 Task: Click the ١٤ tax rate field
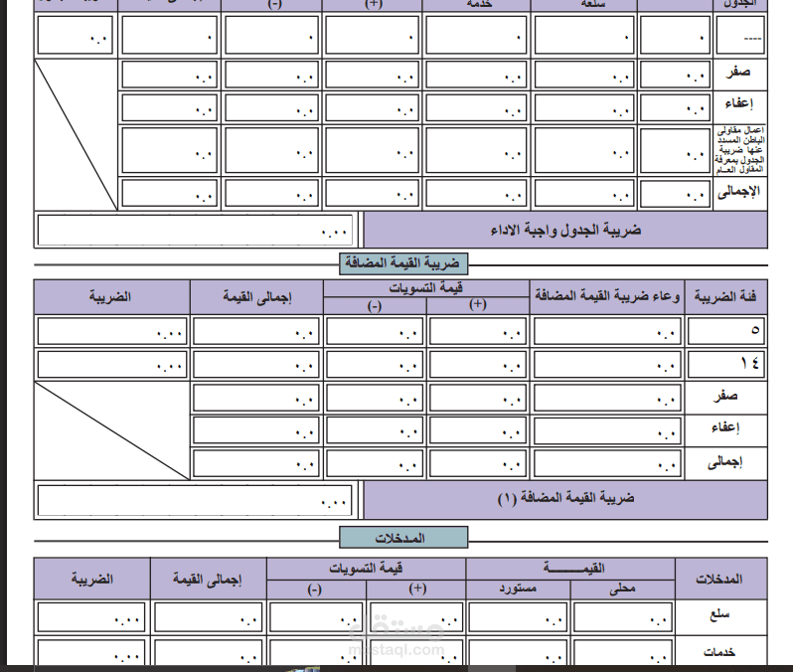click(x=726, y=365)
